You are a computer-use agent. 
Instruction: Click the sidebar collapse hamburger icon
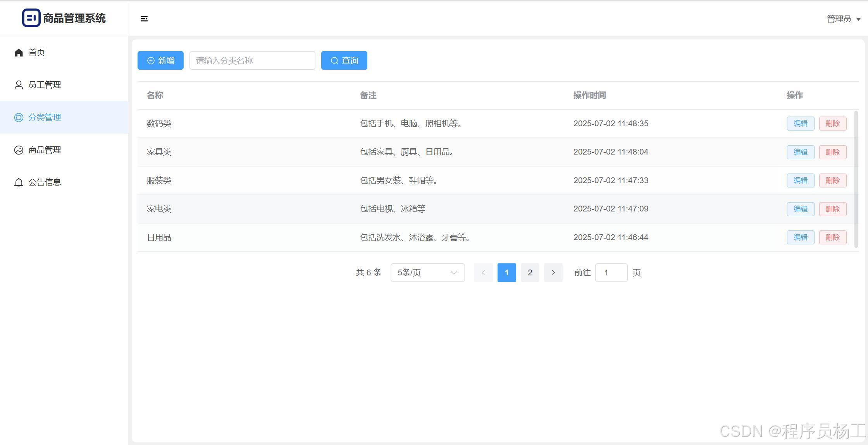pyautogui.click(x=144, y=19)
